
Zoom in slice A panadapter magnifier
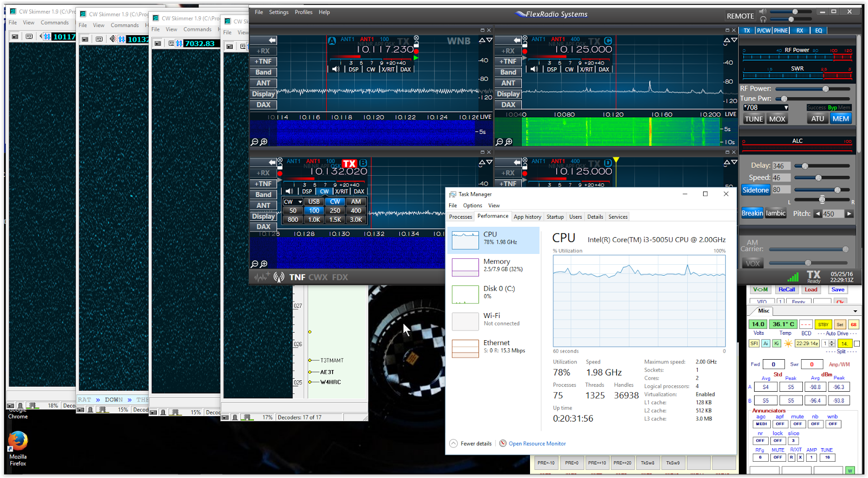pos(264,142)
